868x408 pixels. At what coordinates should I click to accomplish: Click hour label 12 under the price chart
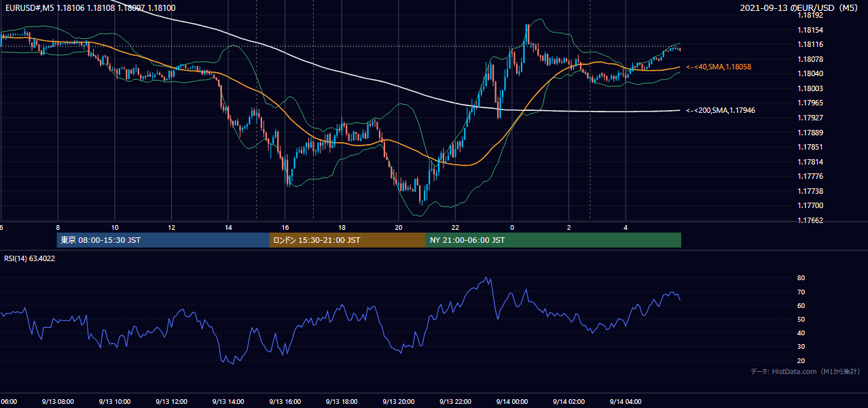coord(171,227)
